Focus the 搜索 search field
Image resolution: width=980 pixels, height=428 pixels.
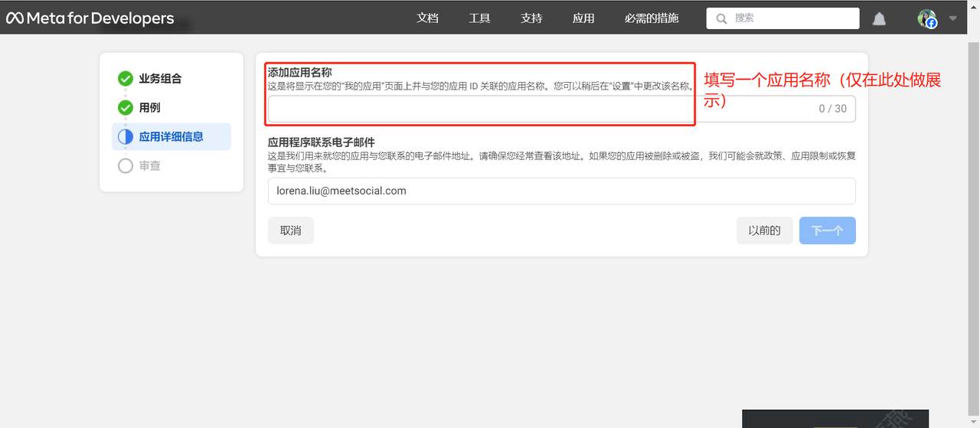pos(782,18)
